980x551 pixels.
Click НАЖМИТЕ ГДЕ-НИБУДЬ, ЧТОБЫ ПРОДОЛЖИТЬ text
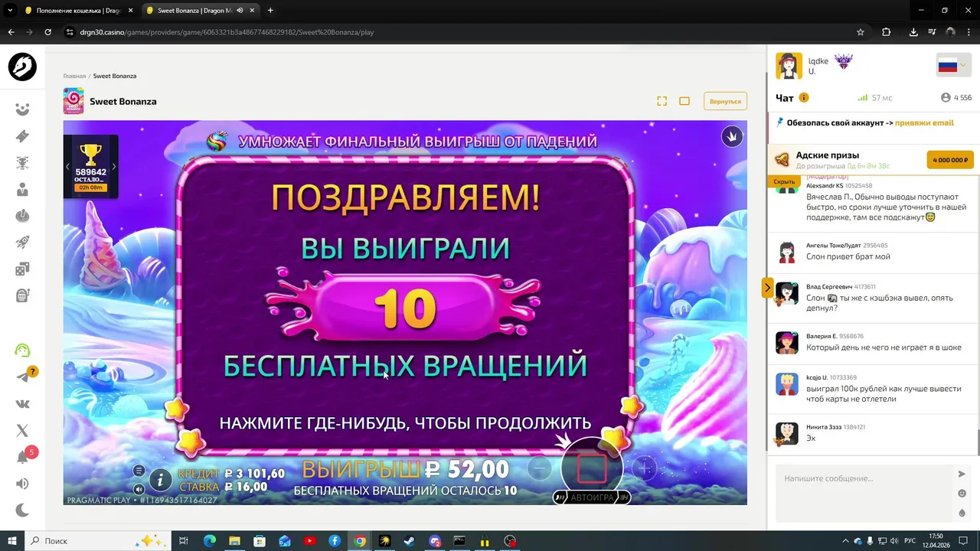pyautogui.click(x=405, y=423)
